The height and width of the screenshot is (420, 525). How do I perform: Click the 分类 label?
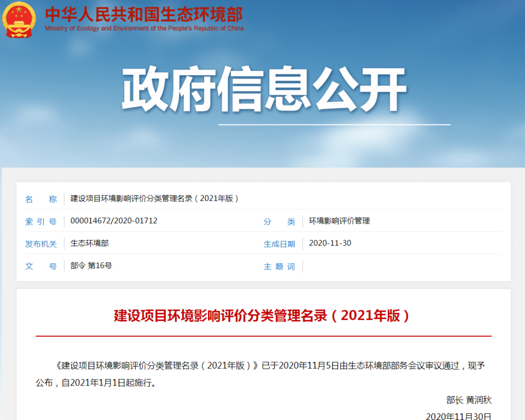(x=279, y=222)
